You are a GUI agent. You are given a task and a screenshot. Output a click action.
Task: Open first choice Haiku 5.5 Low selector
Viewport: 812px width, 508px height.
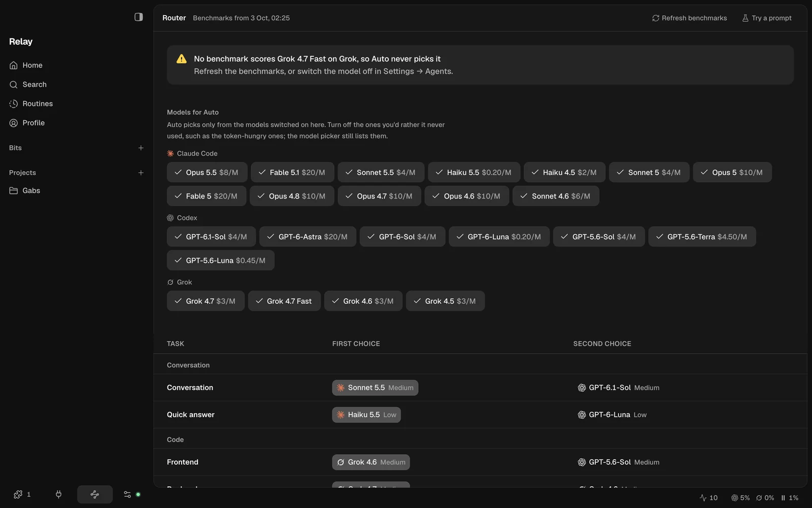click(366, 415)
